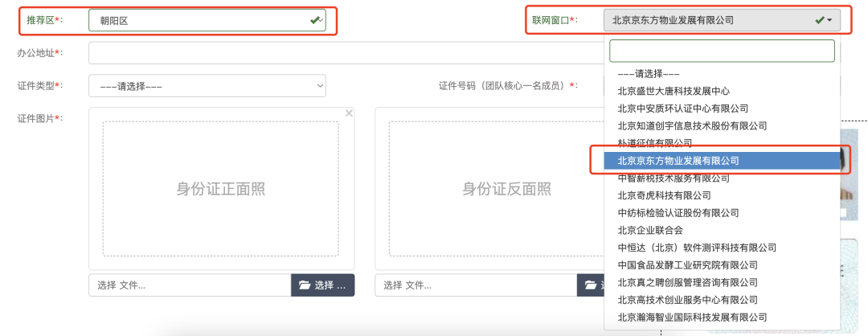Image resolution: width=868 pixels, height=336 pixels.
Task: Click the 证件号码（团队核心一名成员）label
Action: [x=509, y=86]
